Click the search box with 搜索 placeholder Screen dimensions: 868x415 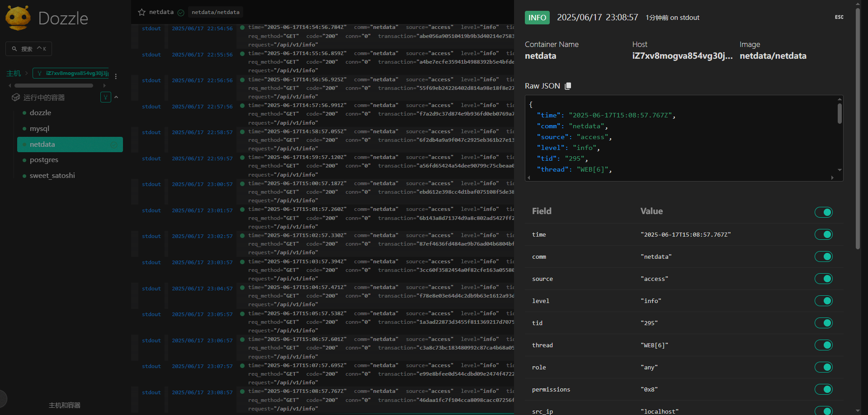pos(28,49)
